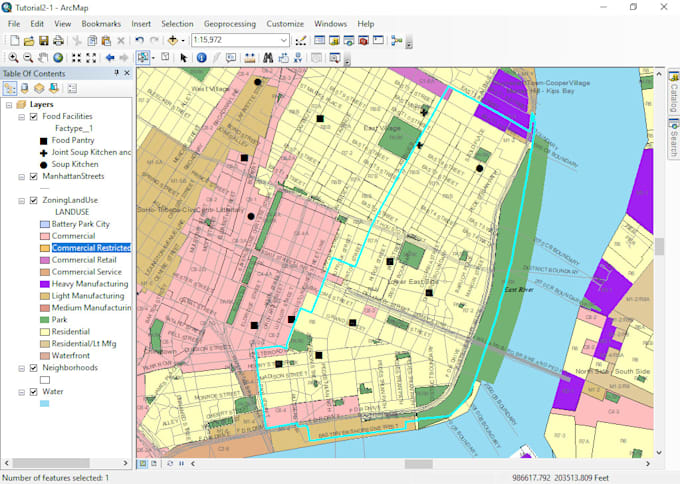Clear Selected Features

click(x=165, y=57)
